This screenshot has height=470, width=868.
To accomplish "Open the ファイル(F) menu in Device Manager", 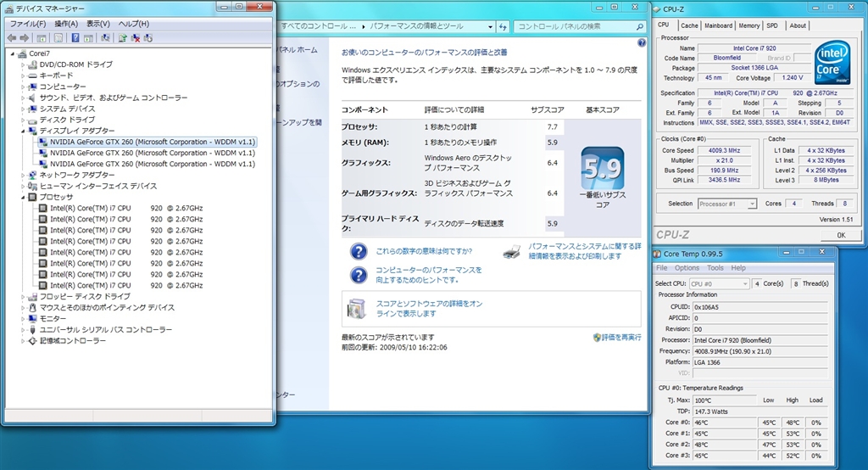I will click(28, 24).
